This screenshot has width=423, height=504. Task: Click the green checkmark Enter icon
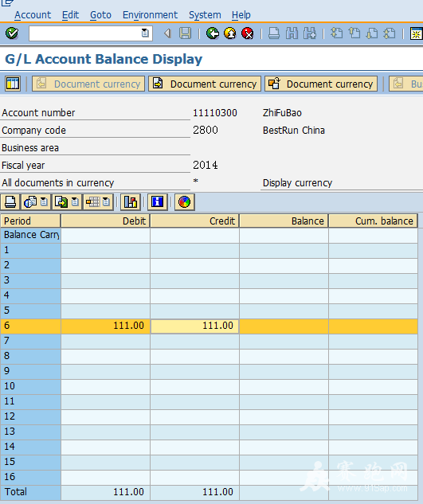coord(12,33)
